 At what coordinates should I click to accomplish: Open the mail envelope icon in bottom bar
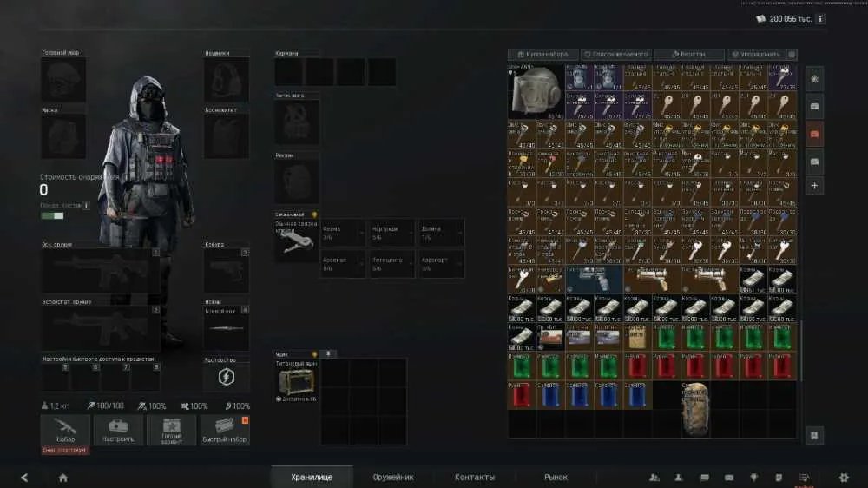tap(729, 478)
